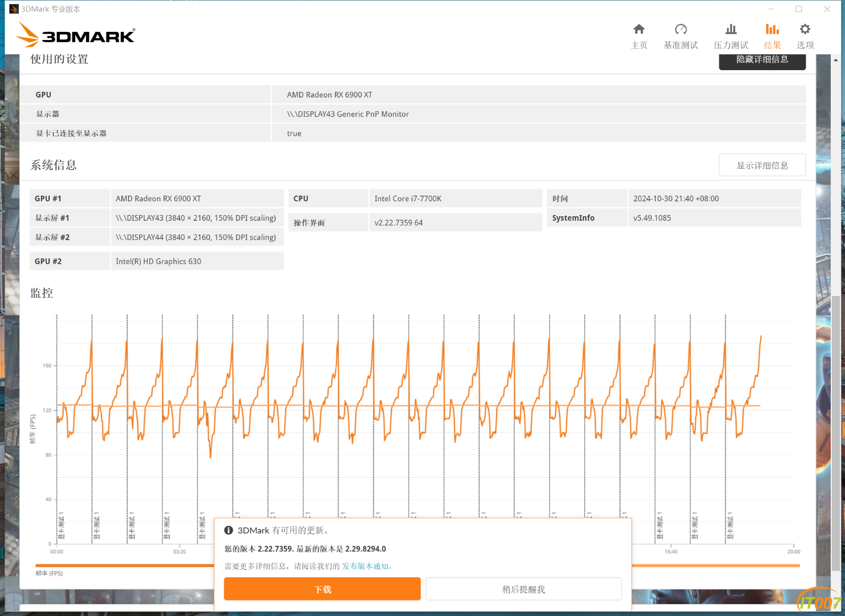The width and height of the screenshot is (845, 616).
Task: Click the 3DMark logo
Action: point(76,34)
